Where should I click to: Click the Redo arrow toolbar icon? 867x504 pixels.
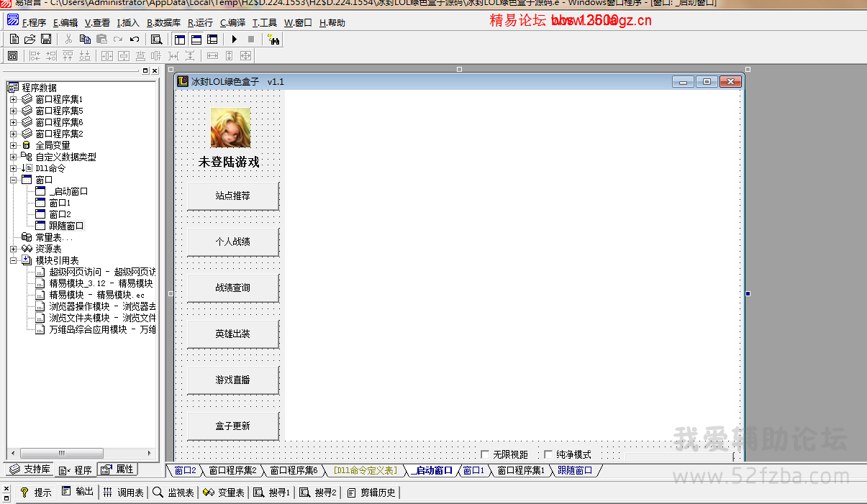pos(118,40)
